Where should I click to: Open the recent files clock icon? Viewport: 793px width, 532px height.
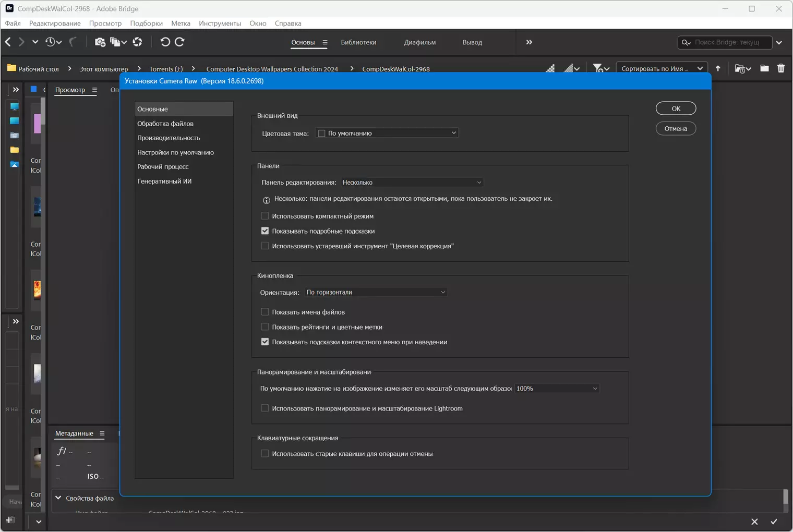(x=53, y=42)
